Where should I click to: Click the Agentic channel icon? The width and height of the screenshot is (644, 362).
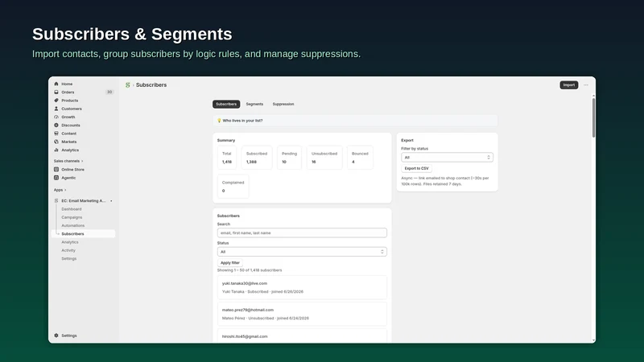56,178
